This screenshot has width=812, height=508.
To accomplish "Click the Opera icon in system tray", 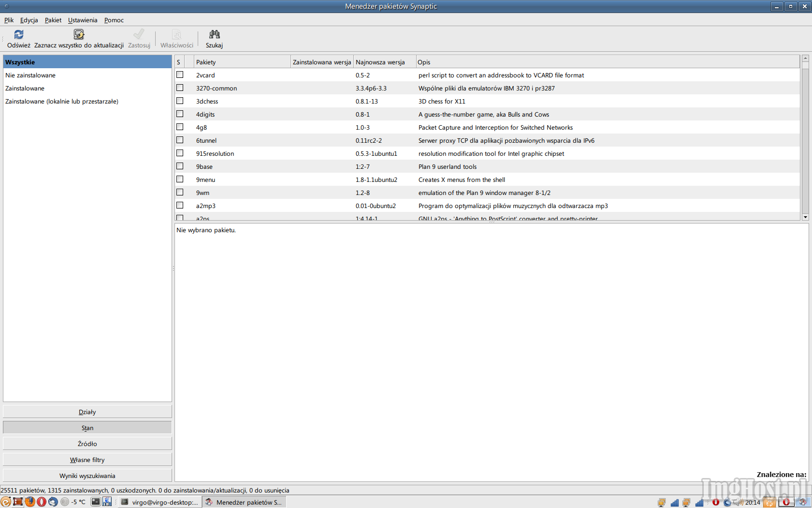I will [x=716, y=502].
